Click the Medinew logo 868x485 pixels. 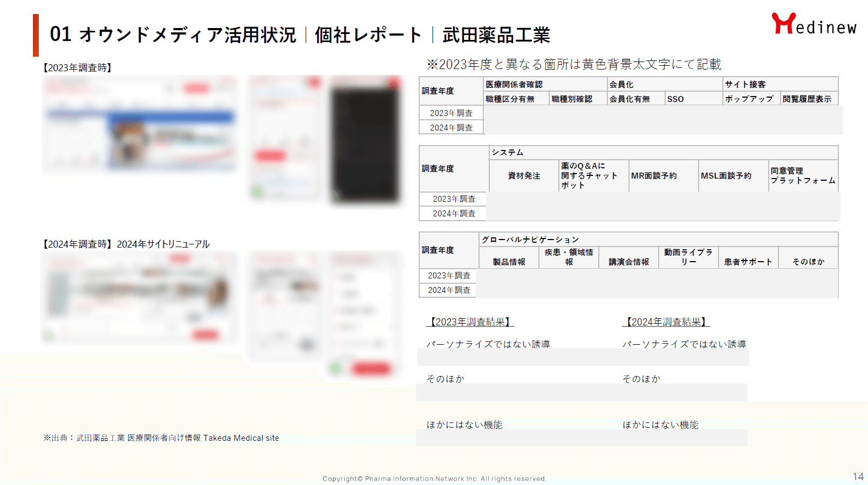click(814, 24)
